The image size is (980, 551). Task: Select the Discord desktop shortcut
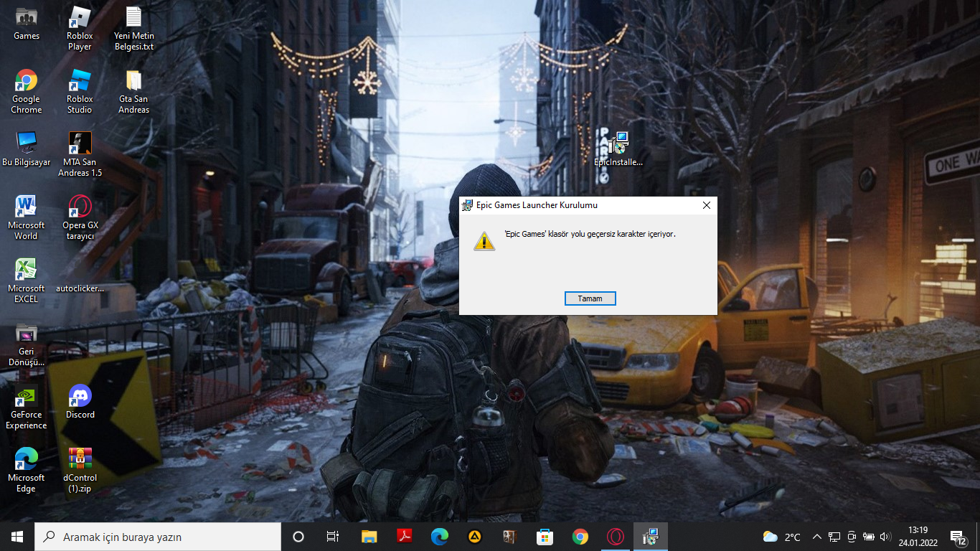pyautogui.click(x=80, y=402)
